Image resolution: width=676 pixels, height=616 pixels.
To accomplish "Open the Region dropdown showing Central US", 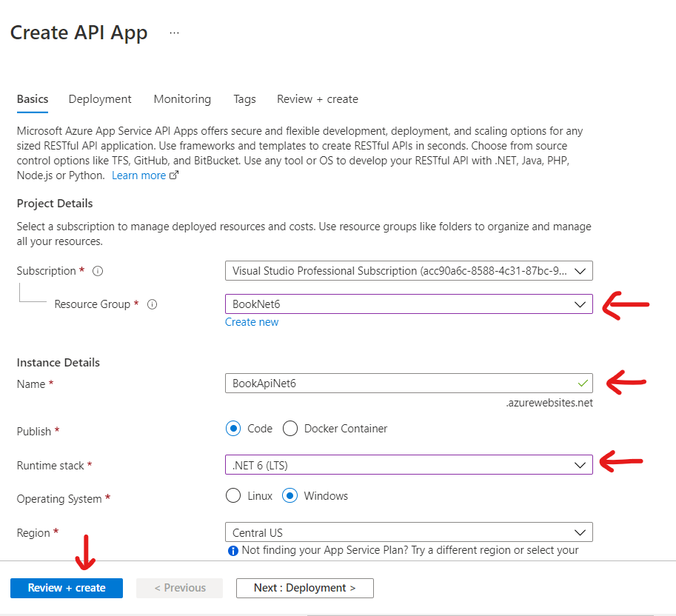I will tap(409, 532).
